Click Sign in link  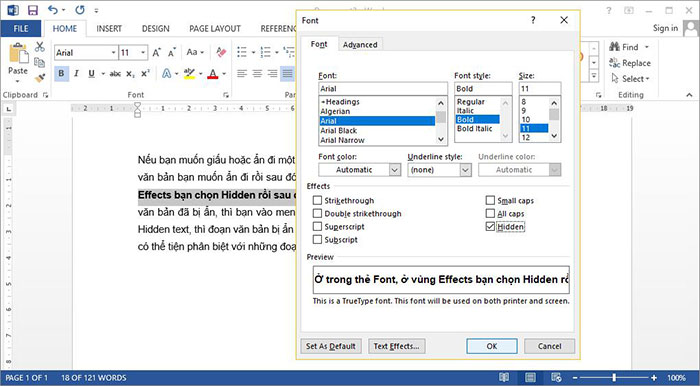click(x=665, y=28)
